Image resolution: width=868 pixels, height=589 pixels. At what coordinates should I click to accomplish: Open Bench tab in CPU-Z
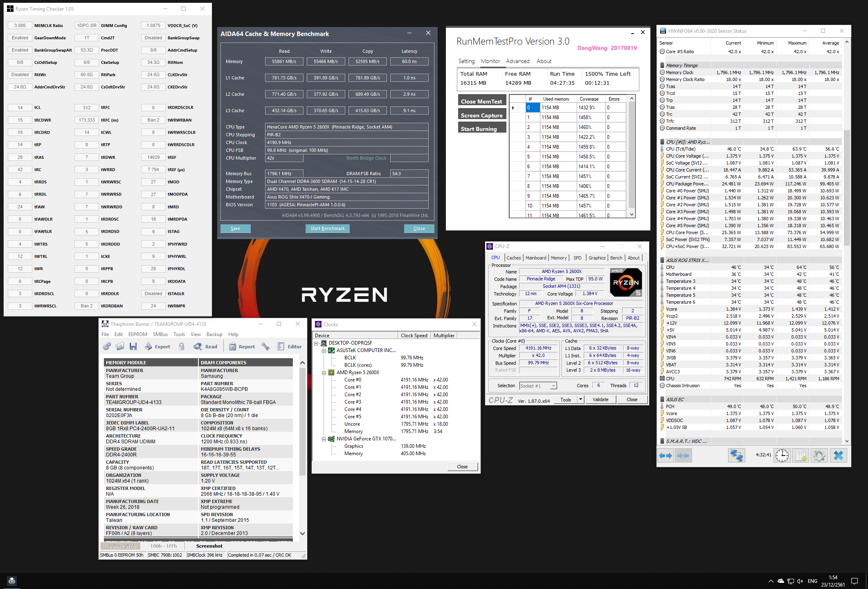coord(616,258)
